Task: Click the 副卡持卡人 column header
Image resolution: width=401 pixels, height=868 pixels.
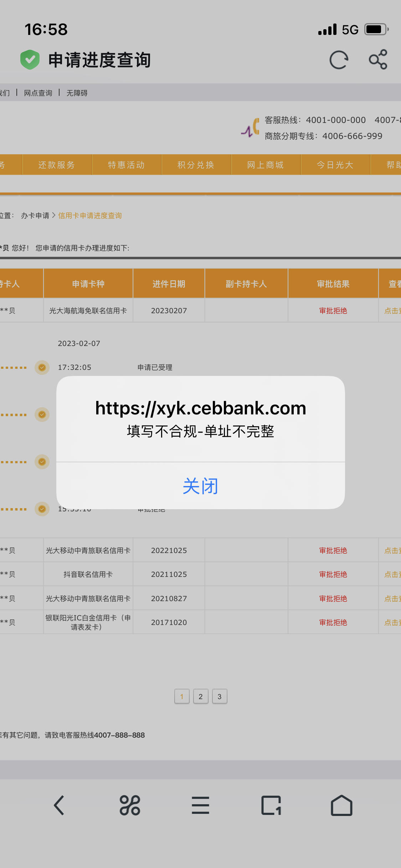Action: 246,284
